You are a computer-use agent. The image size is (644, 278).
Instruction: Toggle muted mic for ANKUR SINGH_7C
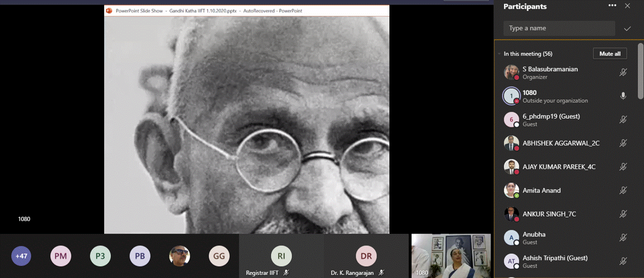click(623, 214)
